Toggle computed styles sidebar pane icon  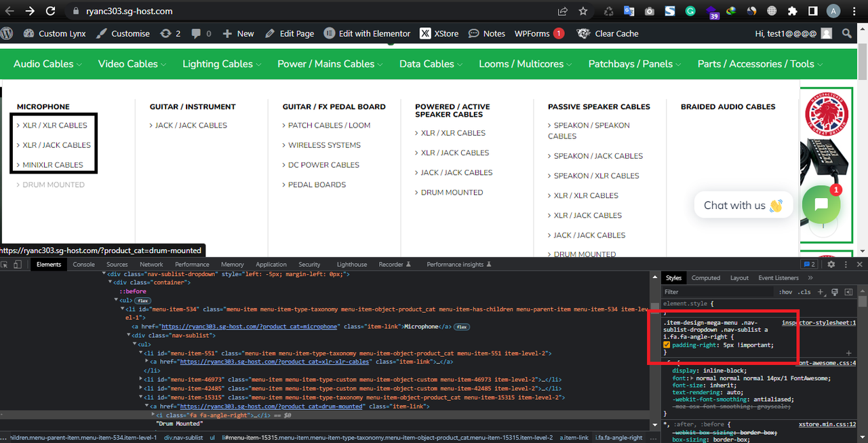(848, 292)
